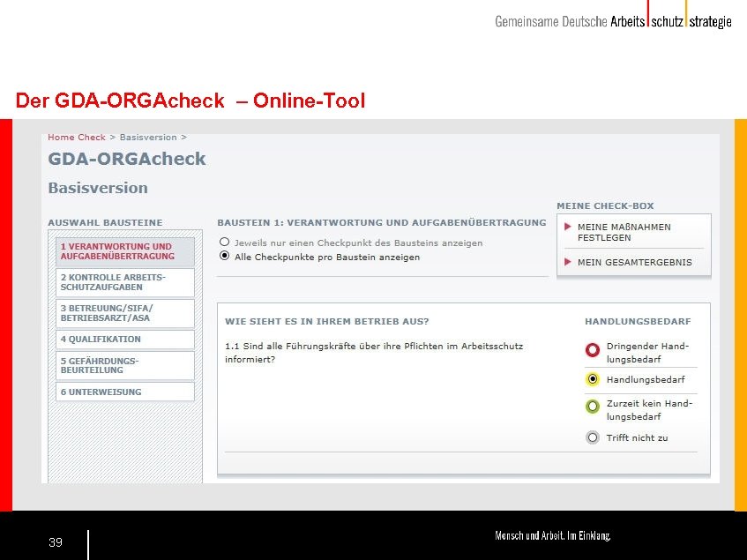
Task: Select module 1 Verantwortung und Aufgabenübertragung
Action: [125, 251]
